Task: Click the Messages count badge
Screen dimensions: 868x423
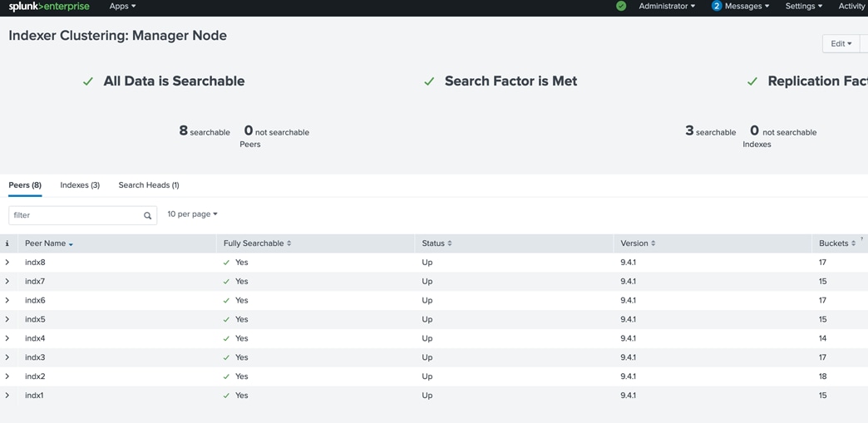Action: tap(717, 6)
